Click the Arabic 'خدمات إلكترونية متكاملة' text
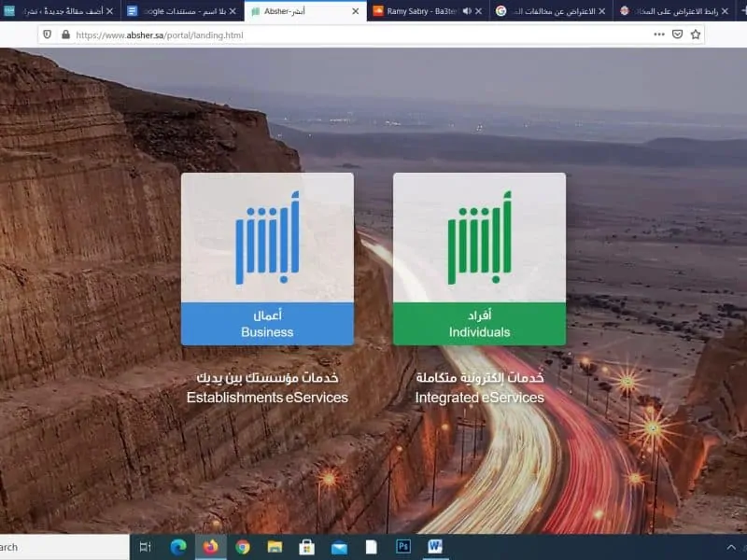 480,378
